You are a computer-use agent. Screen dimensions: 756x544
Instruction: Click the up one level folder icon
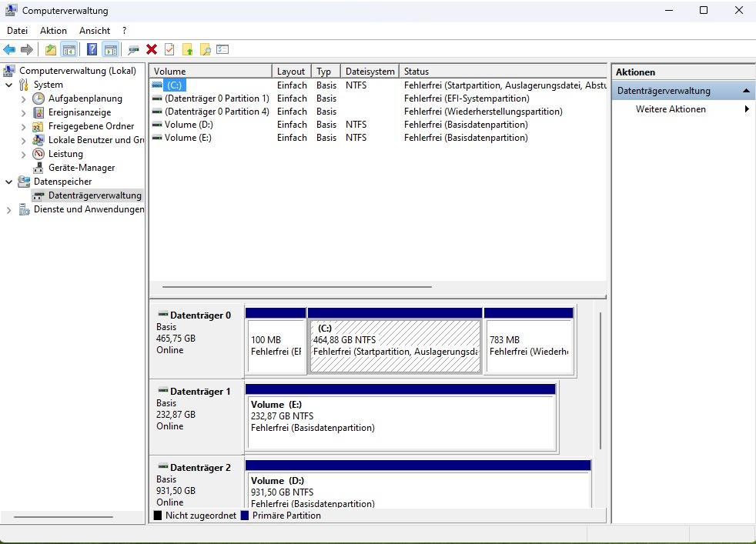tap(51, 49)
